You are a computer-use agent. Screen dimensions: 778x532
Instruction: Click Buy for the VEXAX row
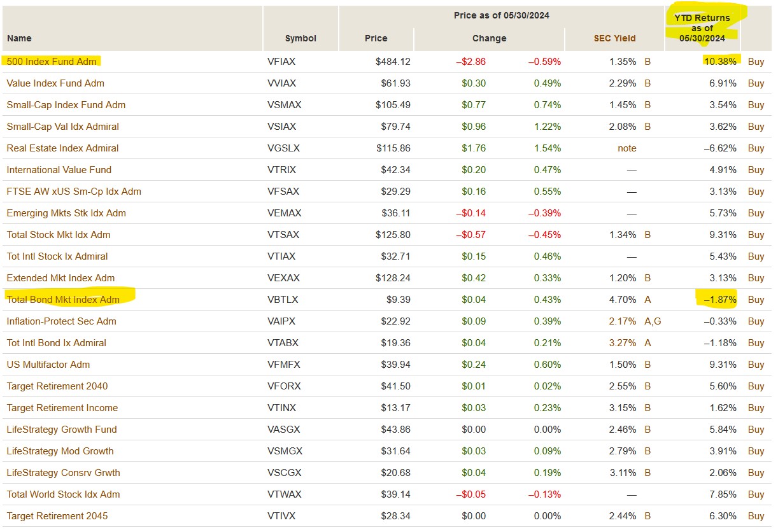tap(756, 278)
